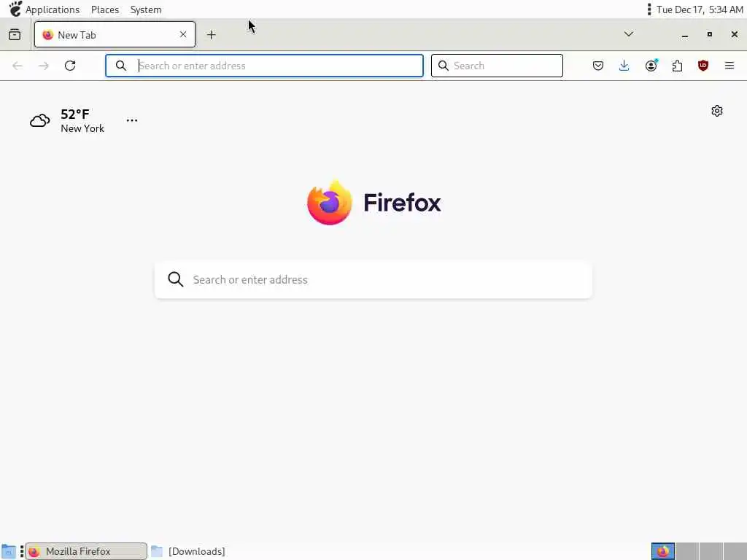Click the Firefox logo
This screenshot has width=747, height=560.
(374, 203)
